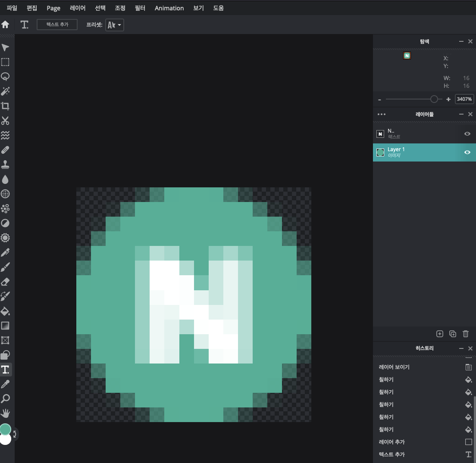Select the N.. text layer row
The image size is (476, 463).
(424, 134)
